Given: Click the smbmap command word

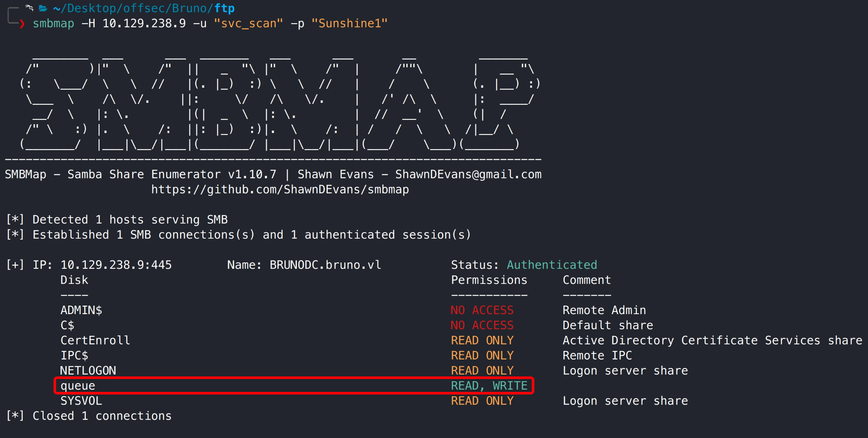Looking at the screenshot, I should pos(54,24).
